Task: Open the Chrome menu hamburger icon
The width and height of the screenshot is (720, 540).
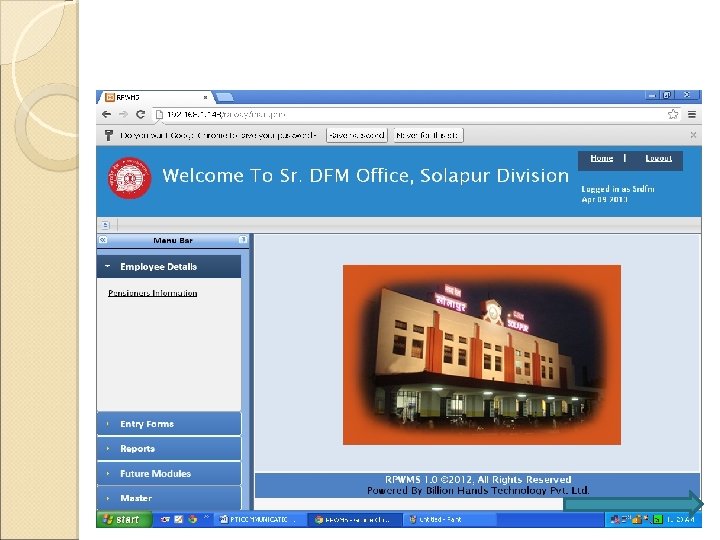Action: click(x=692, y=114)
